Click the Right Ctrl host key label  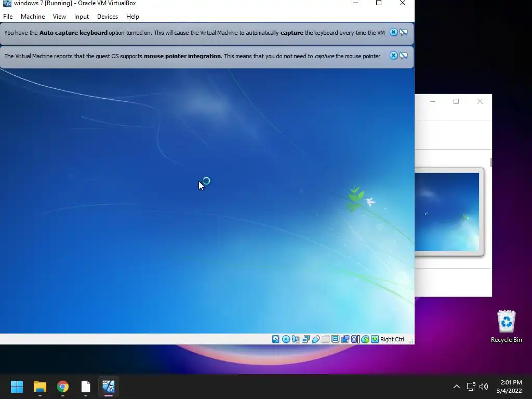tap(392, 339)
